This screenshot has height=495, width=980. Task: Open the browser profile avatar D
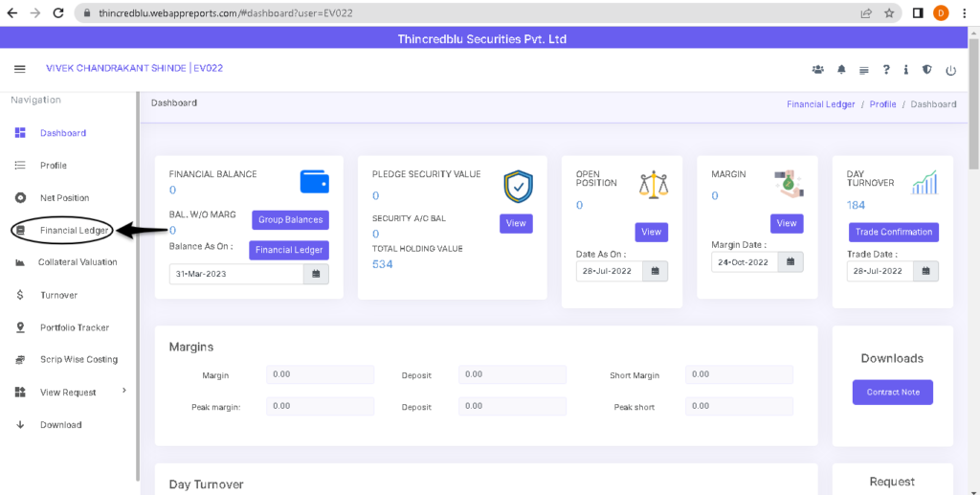point(941,12)
